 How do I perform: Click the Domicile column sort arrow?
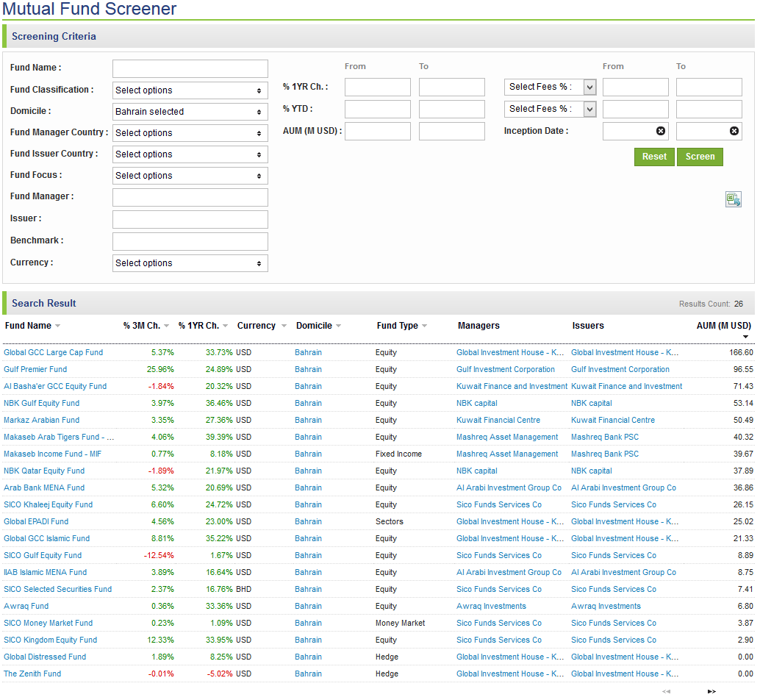coord(338,326)
